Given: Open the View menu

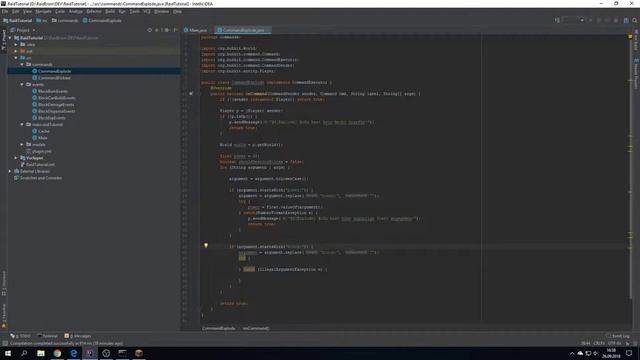Looking at the screenshot, I should point(27,11).
